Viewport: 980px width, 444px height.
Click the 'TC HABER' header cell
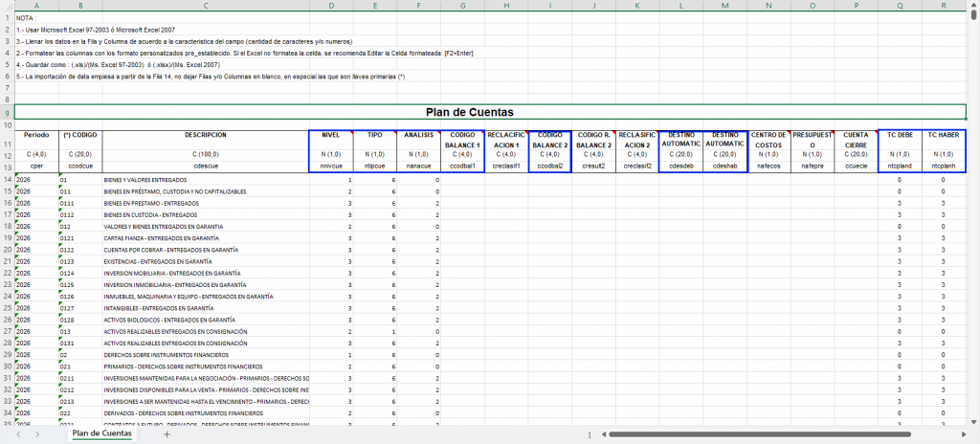[x=944, y=140]
